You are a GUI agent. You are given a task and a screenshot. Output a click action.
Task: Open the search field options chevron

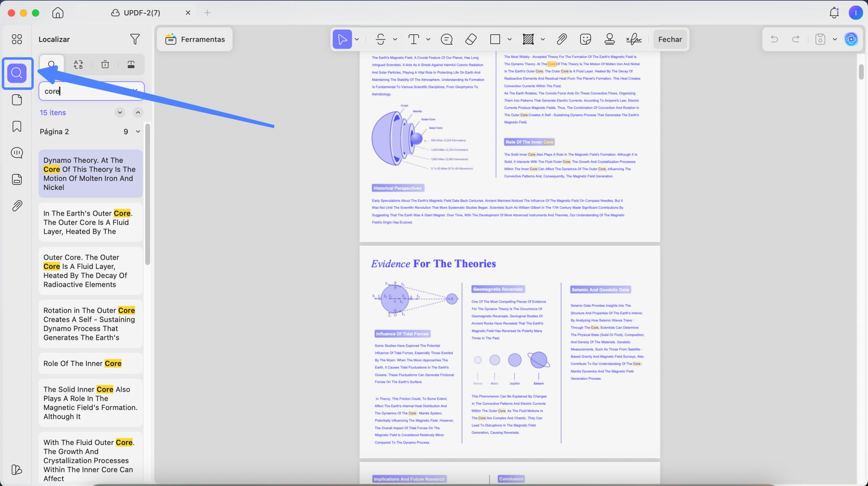[135, 91]
